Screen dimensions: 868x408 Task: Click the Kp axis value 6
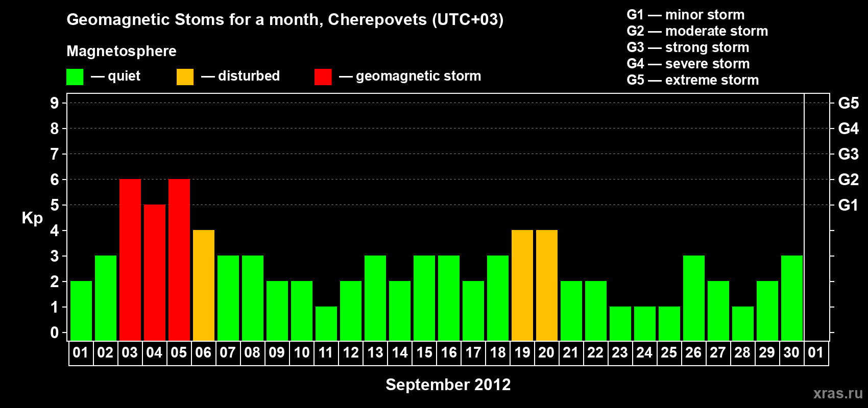(x=55, y=180)
